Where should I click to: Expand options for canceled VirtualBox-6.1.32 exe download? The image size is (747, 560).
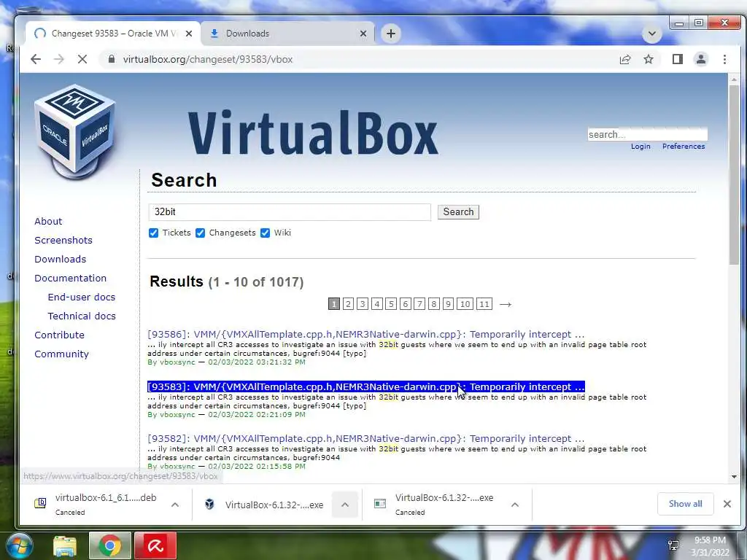515,505
